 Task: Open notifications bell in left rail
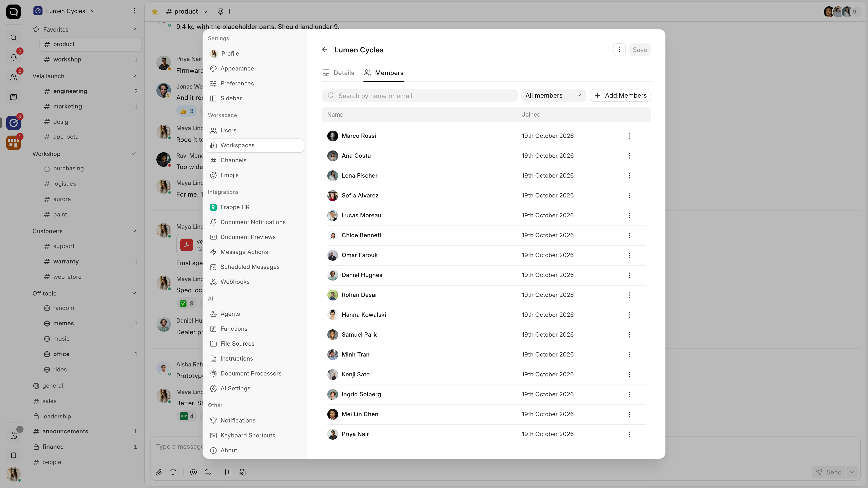click(x=14, y=57)
